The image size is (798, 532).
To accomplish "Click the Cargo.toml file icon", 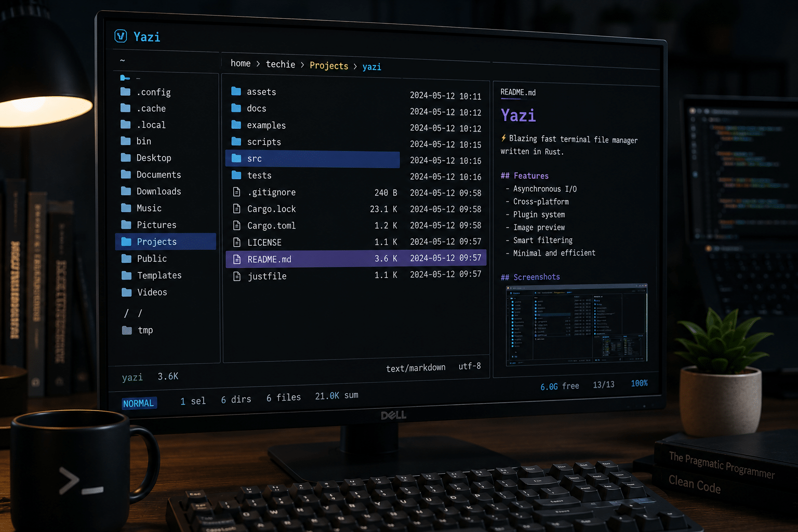I will (236, 225).
